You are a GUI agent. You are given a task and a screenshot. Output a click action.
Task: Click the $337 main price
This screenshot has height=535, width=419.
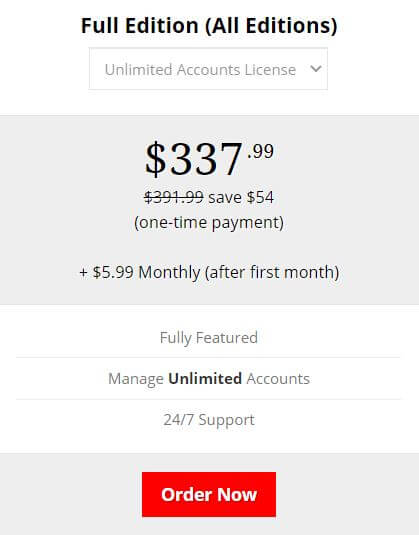pos(194,159)
